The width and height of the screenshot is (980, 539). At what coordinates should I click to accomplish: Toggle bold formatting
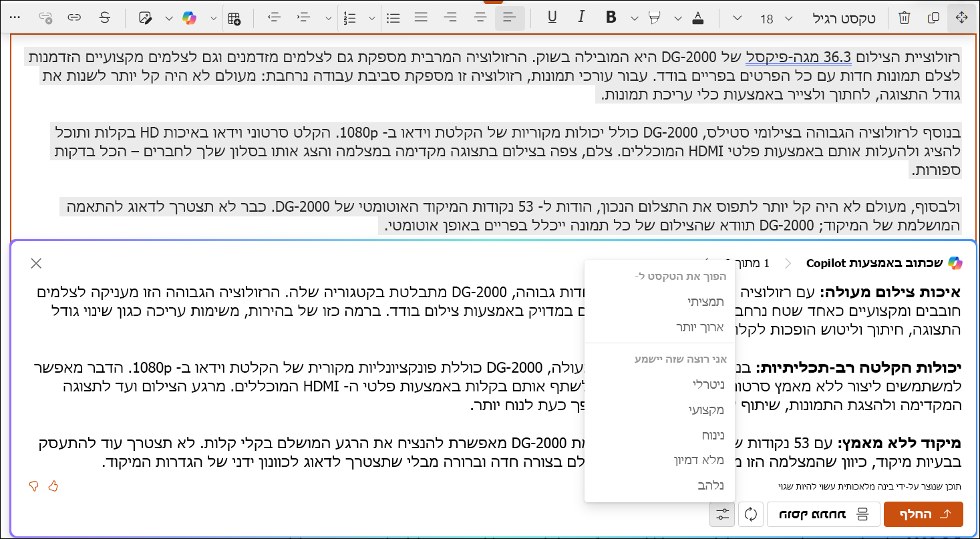(611, 18)
